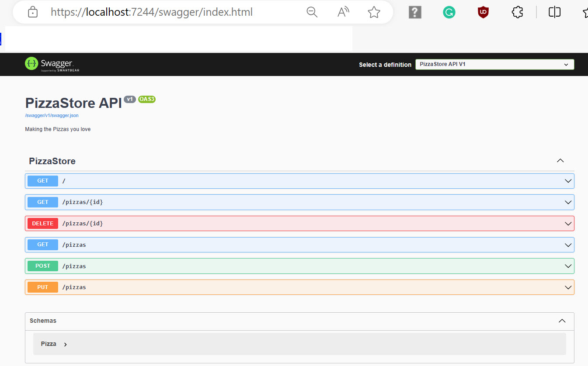Click the /pizzas path text in POST row
588x366 pixels.
[x=74, y=266]
